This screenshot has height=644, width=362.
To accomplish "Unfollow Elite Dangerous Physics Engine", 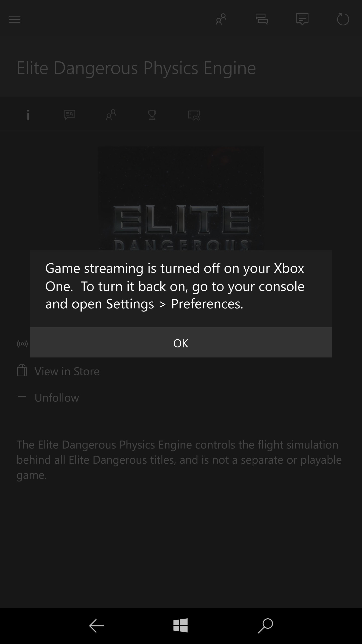I will pos(57,398).
